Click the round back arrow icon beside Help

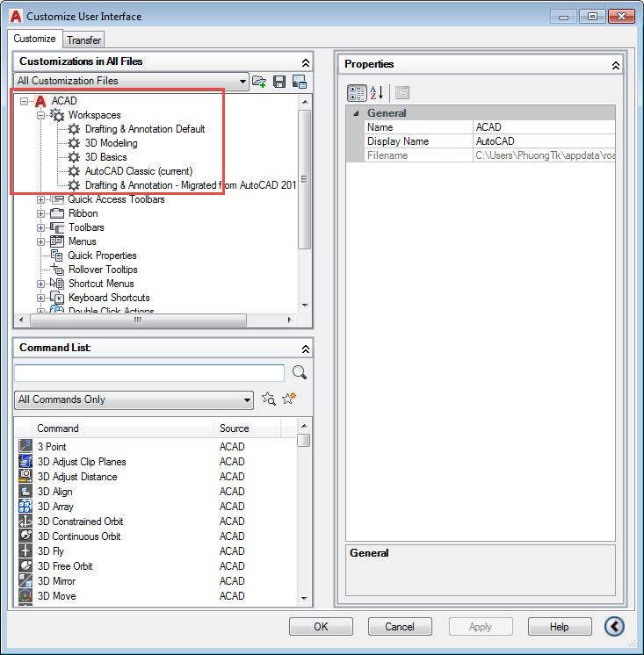pos(614,626)
